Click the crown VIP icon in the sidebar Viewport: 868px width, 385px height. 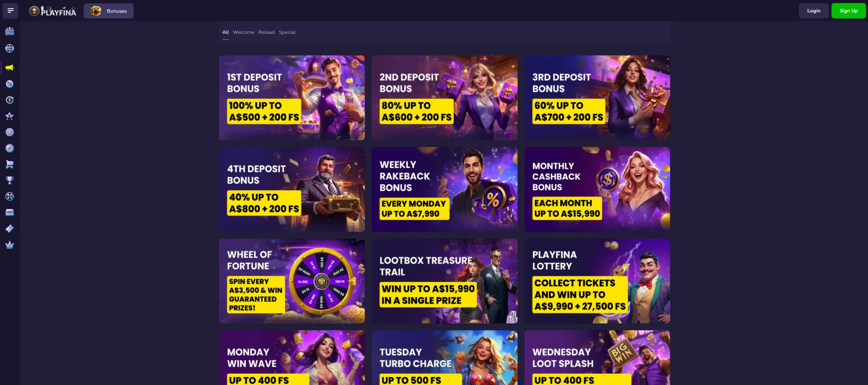coord(10,245)
